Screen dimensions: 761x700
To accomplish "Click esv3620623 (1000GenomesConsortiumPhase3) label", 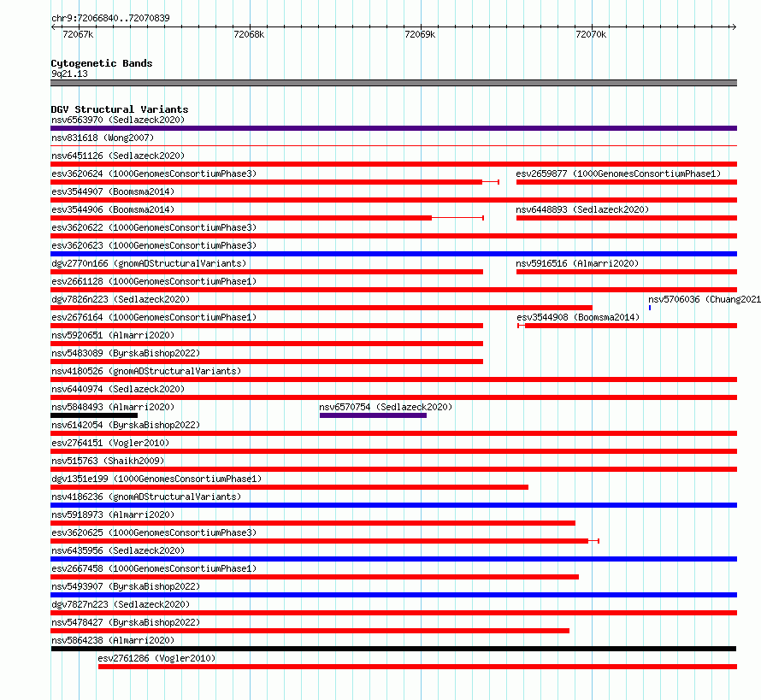I will coord(154,245).
